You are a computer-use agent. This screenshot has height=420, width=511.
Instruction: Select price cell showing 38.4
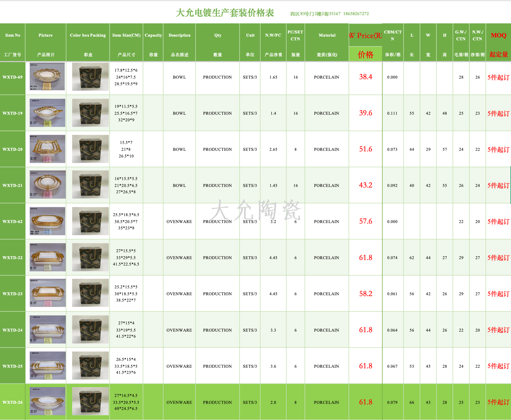pos(365,77)
